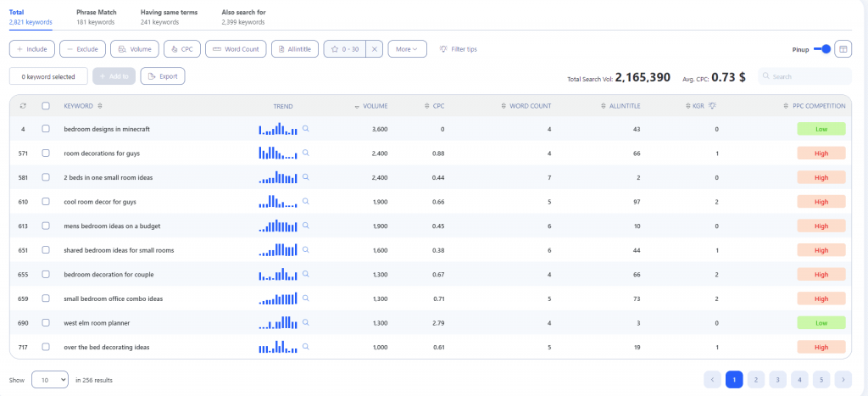The height and width of the screenshot is (396, 868).
Task: Select checkbox for small bedroom office combo ideas
Action: [x=46, y=298]
